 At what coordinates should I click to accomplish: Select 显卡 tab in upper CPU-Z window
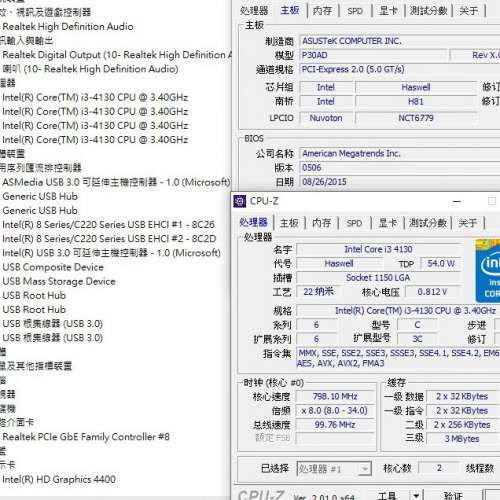tap(388, 11)
